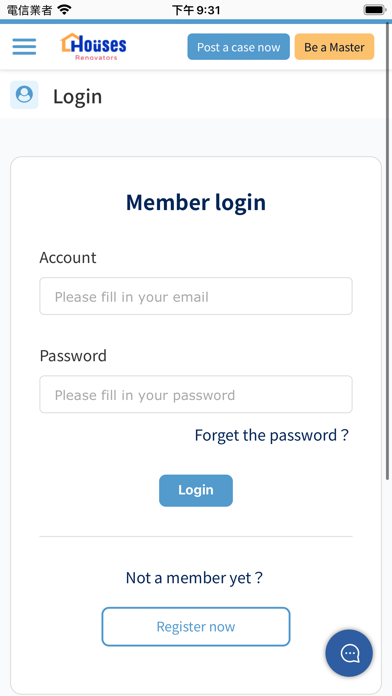Tap the Houses Renovators logo
The width and height of the screenshot is (392, 696).
[x=93, y=47]
